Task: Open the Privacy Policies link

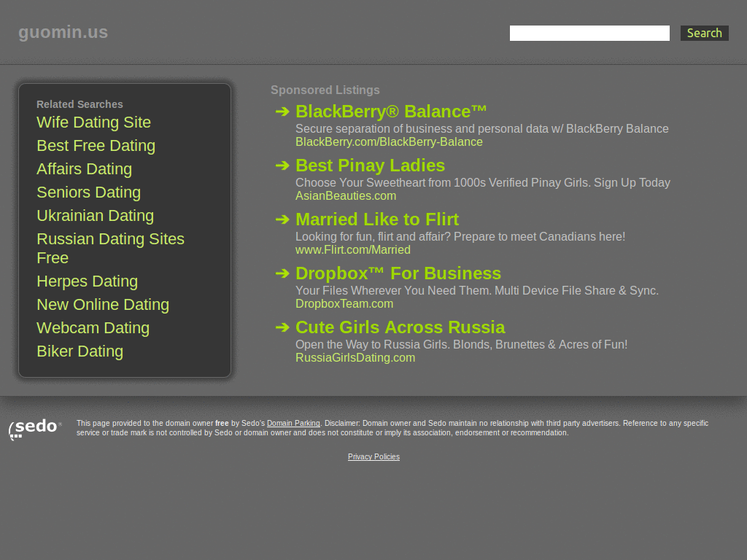Action: click(x=373, y=456)
